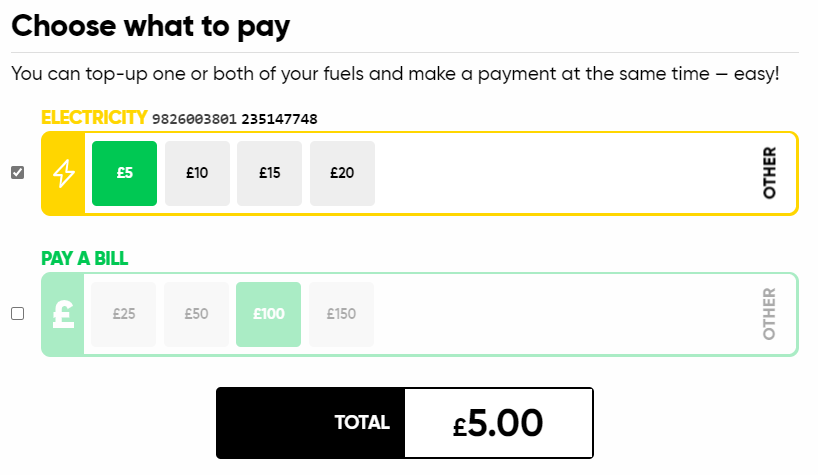Screen dimensions: 818x475
Task: Click the black TOTAL label box
Action: [311, 423]
